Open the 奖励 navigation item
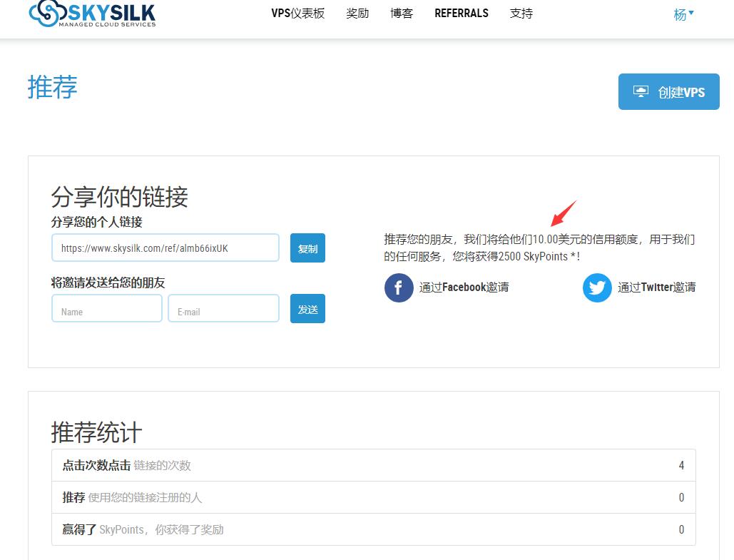734x560 pixels. point(357,13)
